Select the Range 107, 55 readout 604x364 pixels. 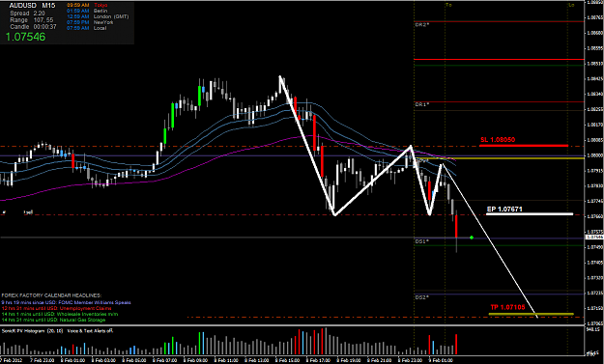pyautogui.click(x=32, y=20)
